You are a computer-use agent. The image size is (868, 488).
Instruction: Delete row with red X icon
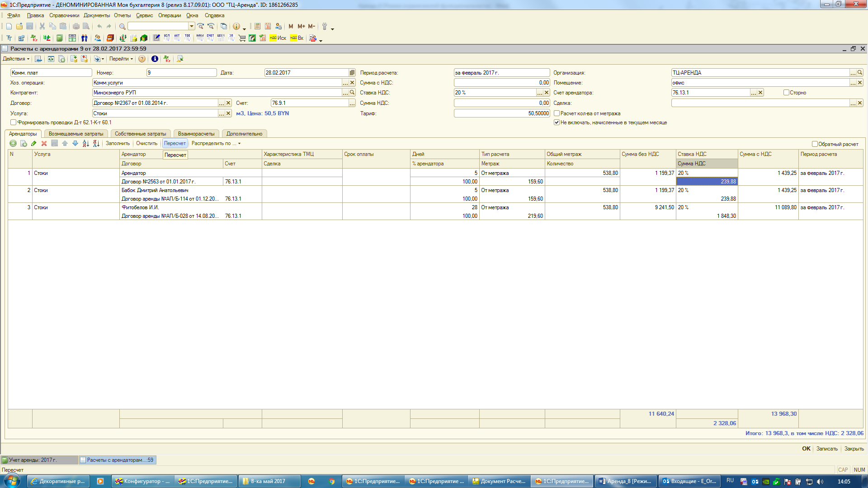click(44, 144)
